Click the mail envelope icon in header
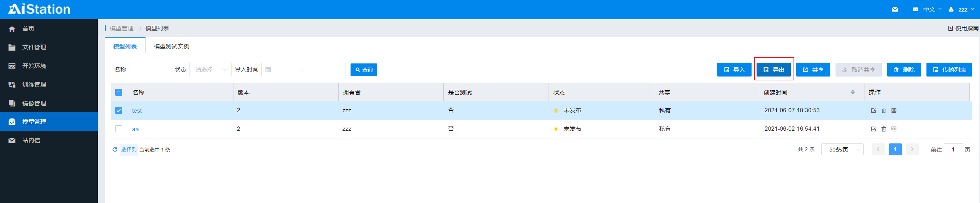Viewport: 980px width, 203px height. click(895, 9)
